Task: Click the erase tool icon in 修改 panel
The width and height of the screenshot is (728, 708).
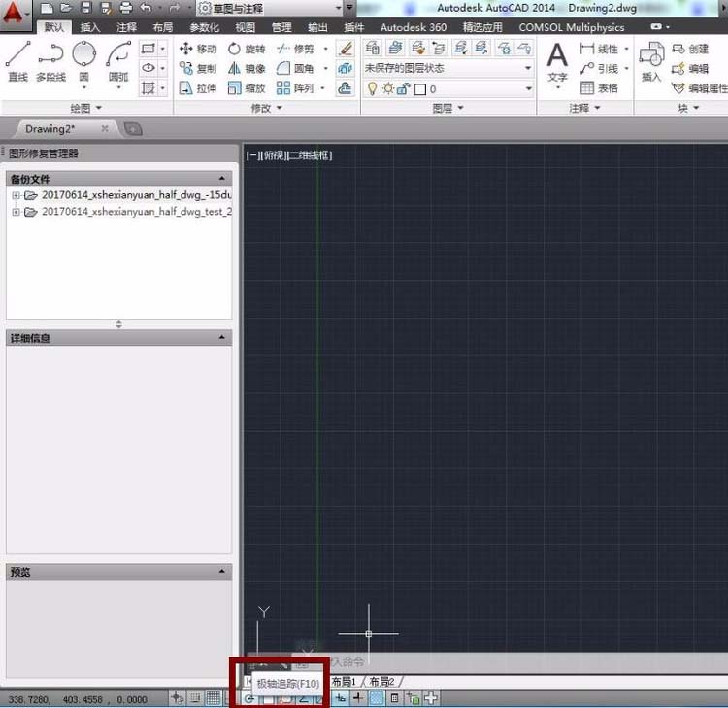Action: coord(345,49)
